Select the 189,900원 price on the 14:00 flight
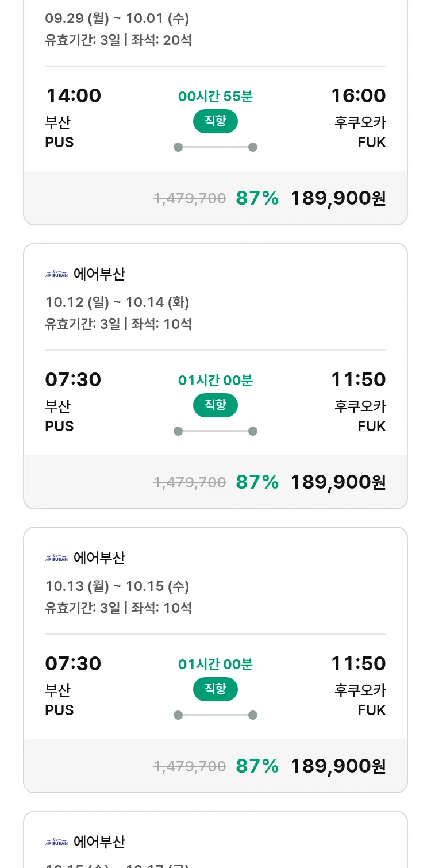 tap(338, 198)
